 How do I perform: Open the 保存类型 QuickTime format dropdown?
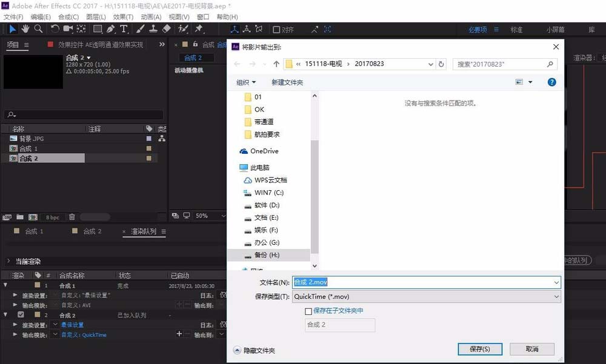pos(556,296)
